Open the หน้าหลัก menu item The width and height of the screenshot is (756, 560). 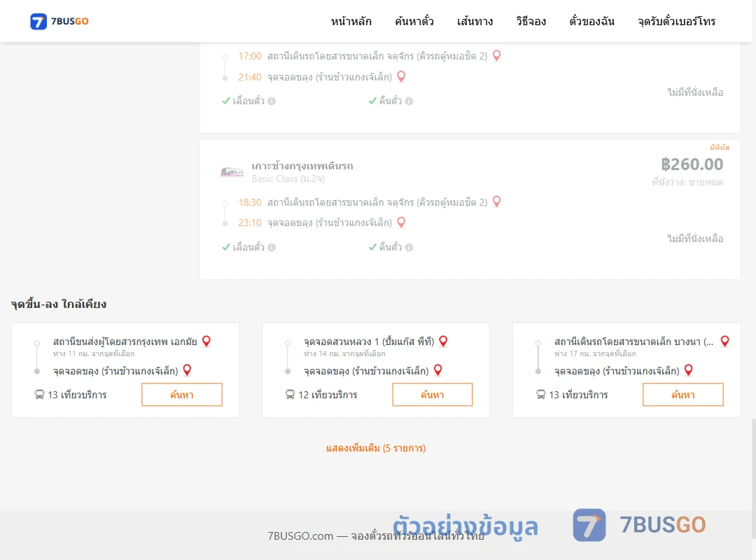click(x=351, y=21)
